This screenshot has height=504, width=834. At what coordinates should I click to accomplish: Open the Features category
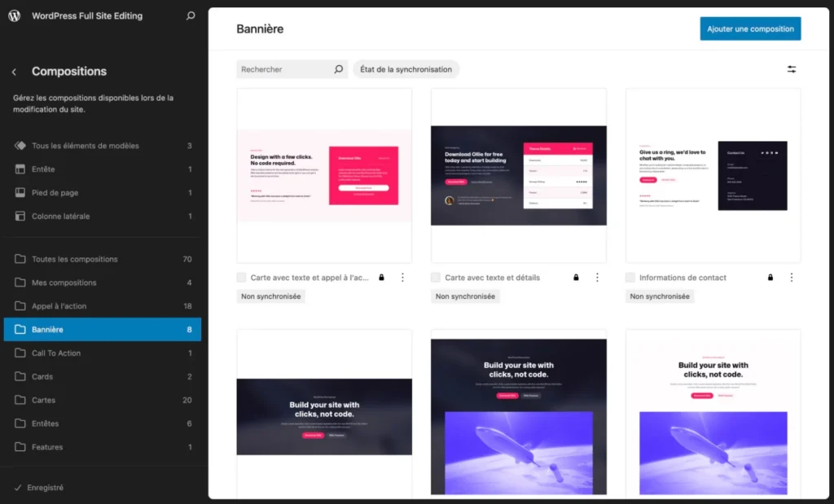point(103,446)
